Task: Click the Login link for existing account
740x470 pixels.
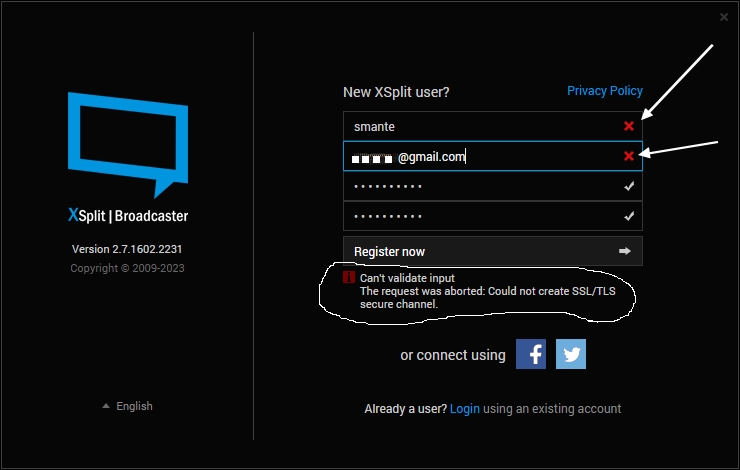Action: click(464, 409)
